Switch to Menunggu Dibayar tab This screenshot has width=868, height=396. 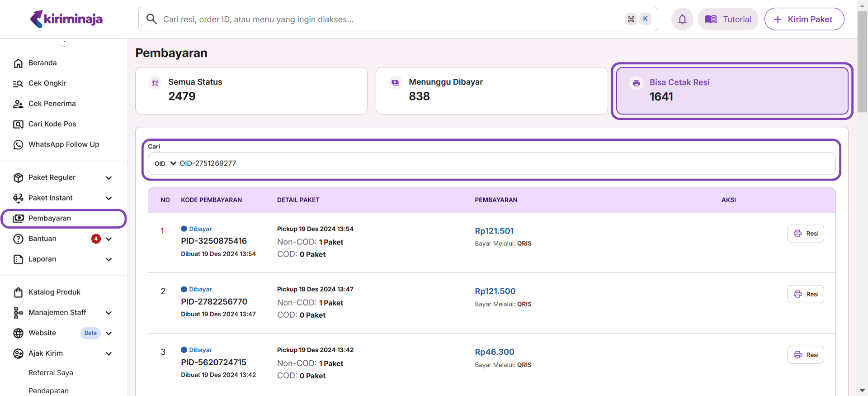(491, 91)
